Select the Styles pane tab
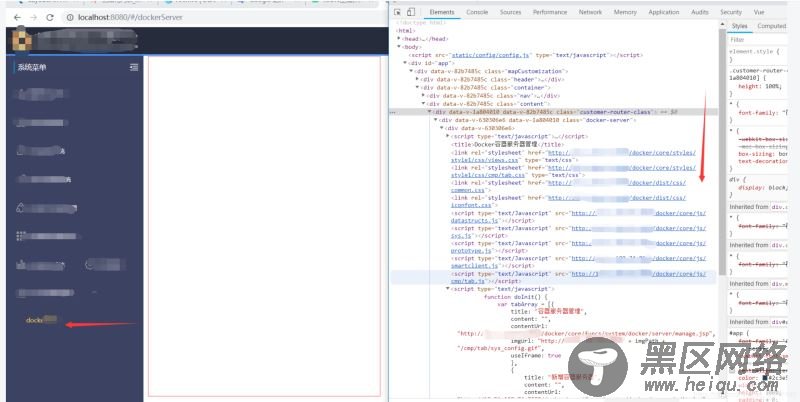 click(739, 26)
